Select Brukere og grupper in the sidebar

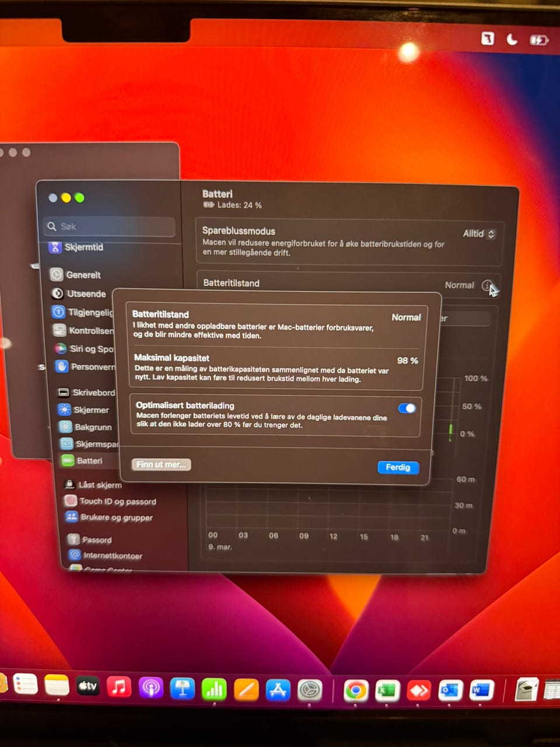tap(109, 517)
